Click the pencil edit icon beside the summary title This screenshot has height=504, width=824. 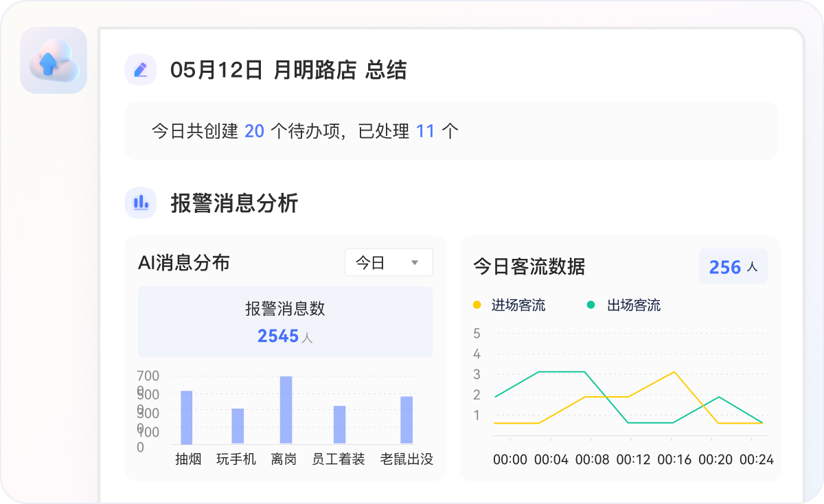tap(141, 70)
